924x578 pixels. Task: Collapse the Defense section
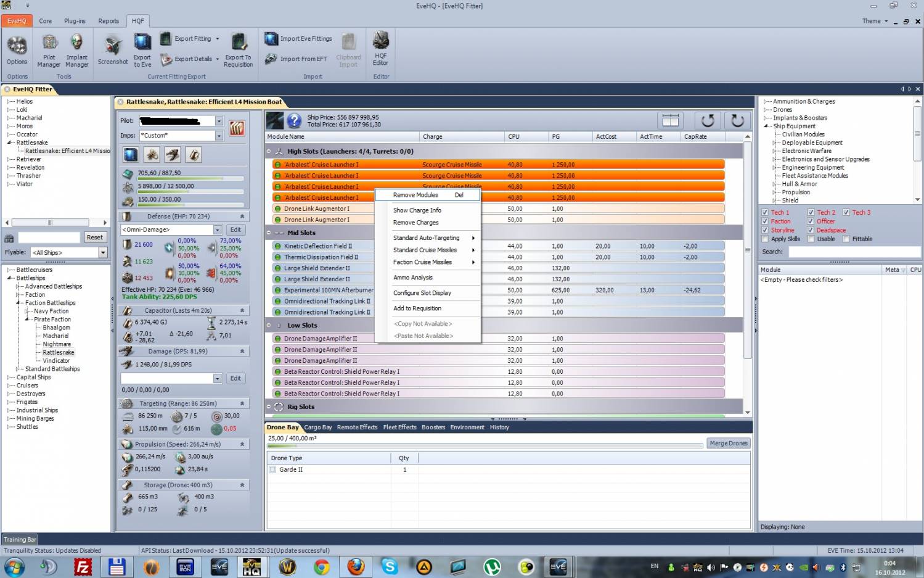tap(242, 217)
